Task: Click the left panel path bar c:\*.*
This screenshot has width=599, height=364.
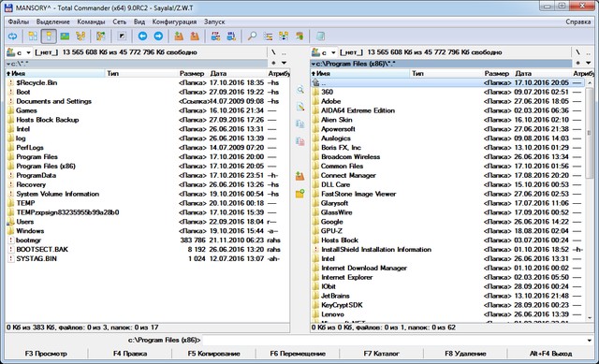Action: tap(137, 64)
